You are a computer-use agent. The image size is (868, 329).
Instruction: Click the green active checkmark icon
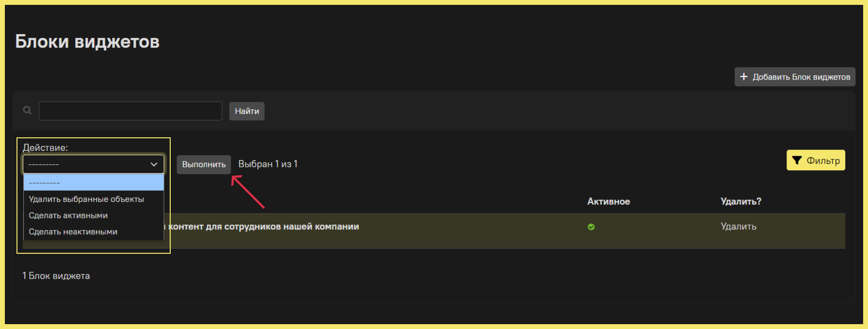591,227
